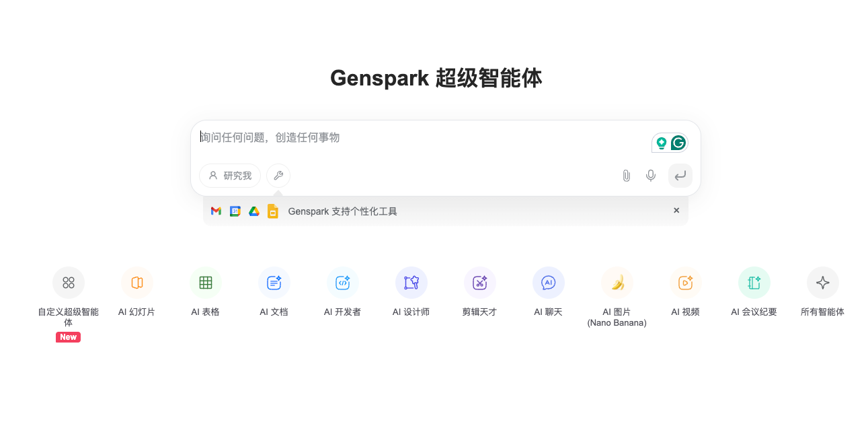Click the AI 开发者 label text
The image size is (868, 428).
coord(343,312)
